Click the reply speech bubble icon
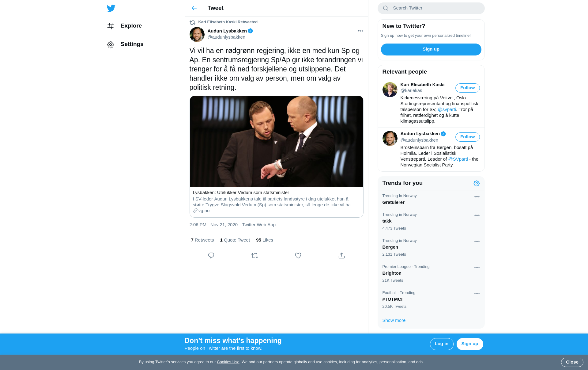The image size is (588, 370). 211,255
